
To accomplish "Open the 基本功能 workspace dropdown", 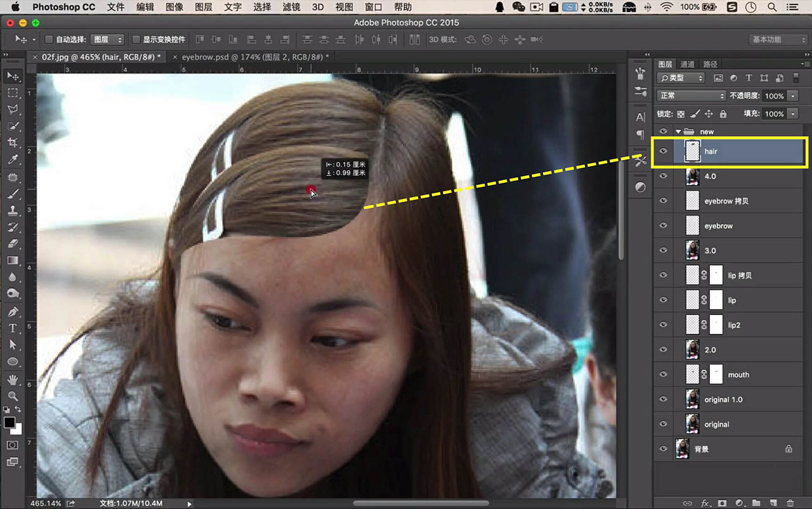I will [778, 39].
